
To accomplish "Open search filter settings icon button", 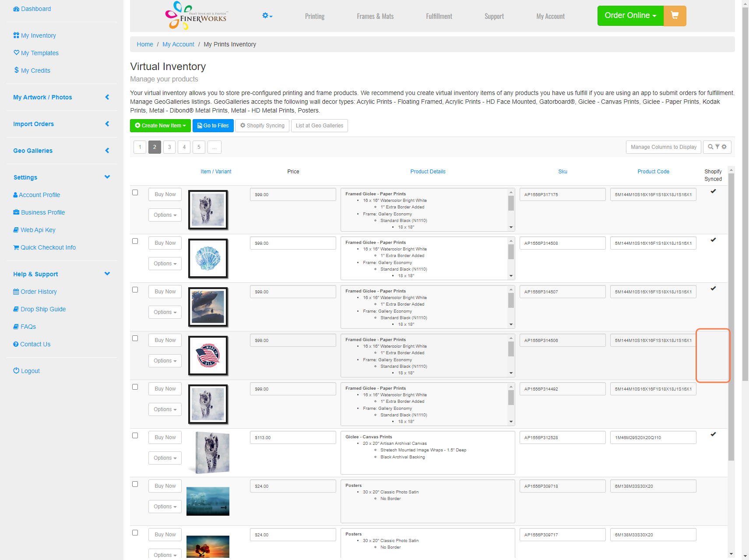I will [717, 147].
